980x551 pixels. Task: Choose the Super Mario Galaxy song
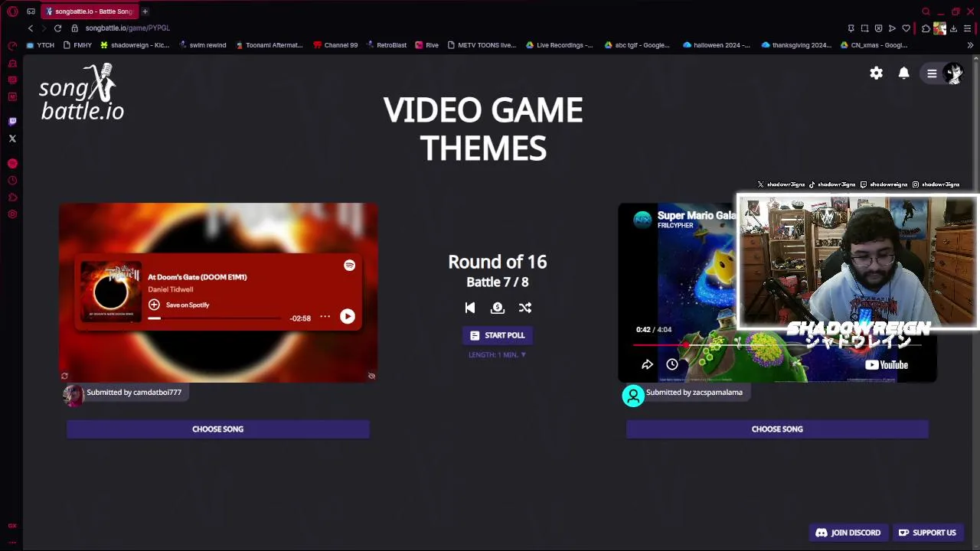(x=777, y=429)
